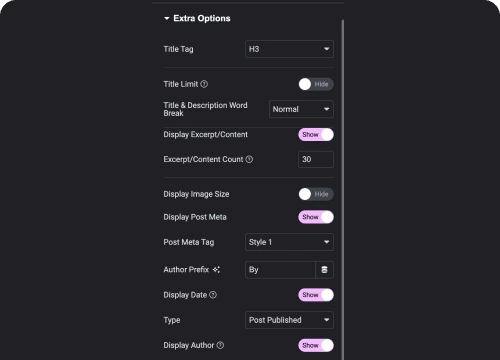500x360 pixels.
Task: Toggle the Display Image Size switch
Action: click(x=316, y=194)
